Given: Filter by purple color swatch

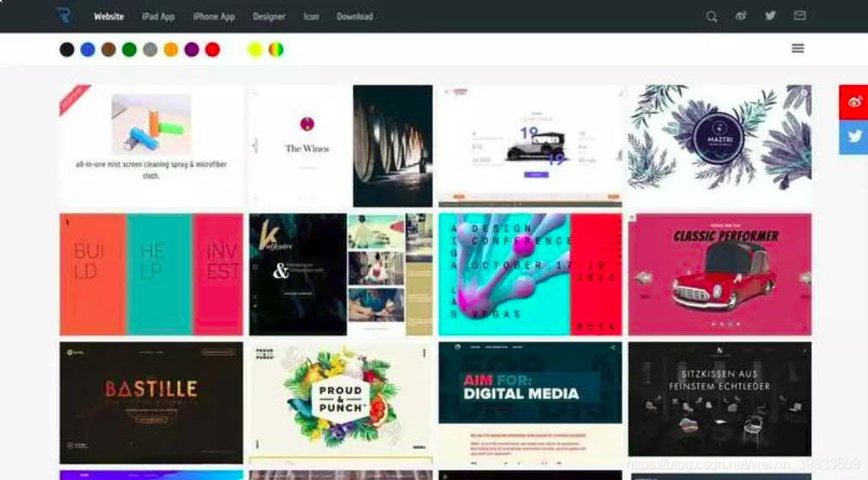Looking at the screenshot, I should coord(192,50).
